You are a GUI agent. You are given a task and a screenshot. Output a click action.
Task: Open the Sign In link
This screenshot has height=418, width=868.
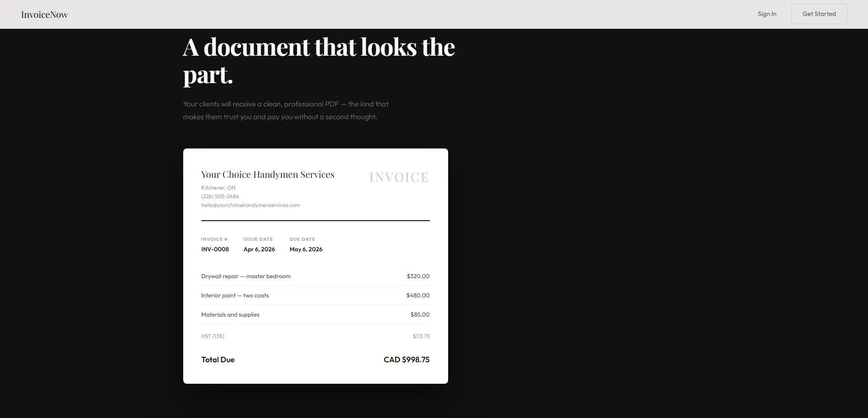(767, 14)
